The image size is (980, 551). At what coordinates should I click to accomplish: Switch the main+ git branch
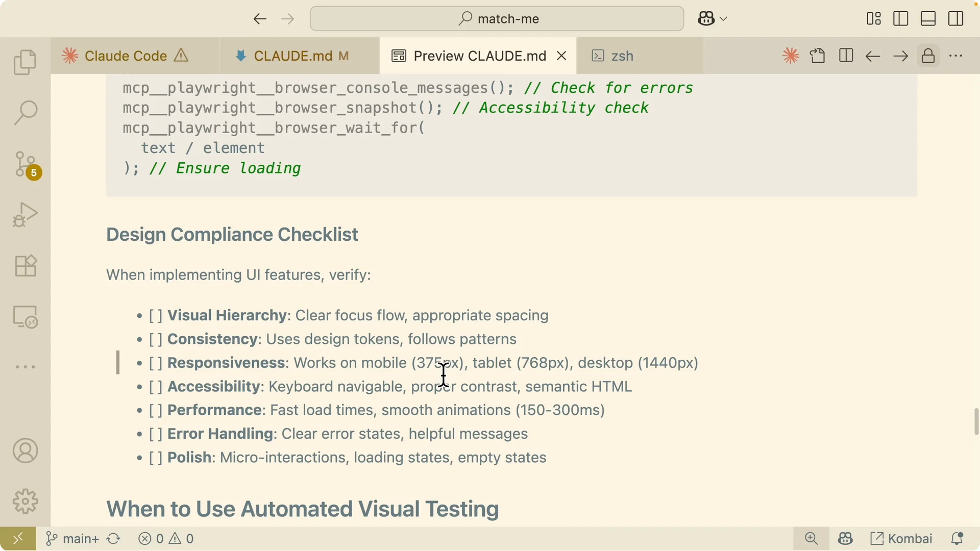tap(72, 539)
